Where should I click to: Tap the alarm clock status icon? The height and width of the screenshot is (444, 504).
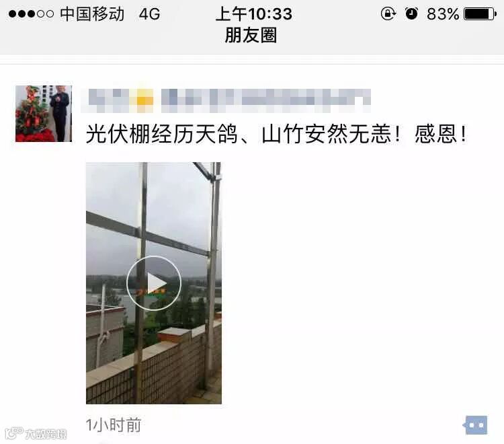tap(411, 13)
